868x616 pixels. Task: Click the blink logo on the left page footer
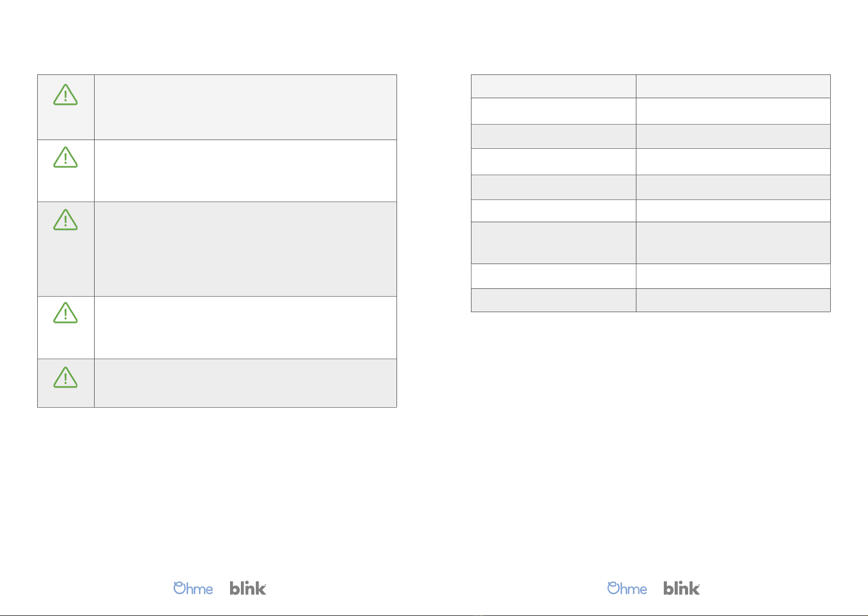click(x=248, y=588)
